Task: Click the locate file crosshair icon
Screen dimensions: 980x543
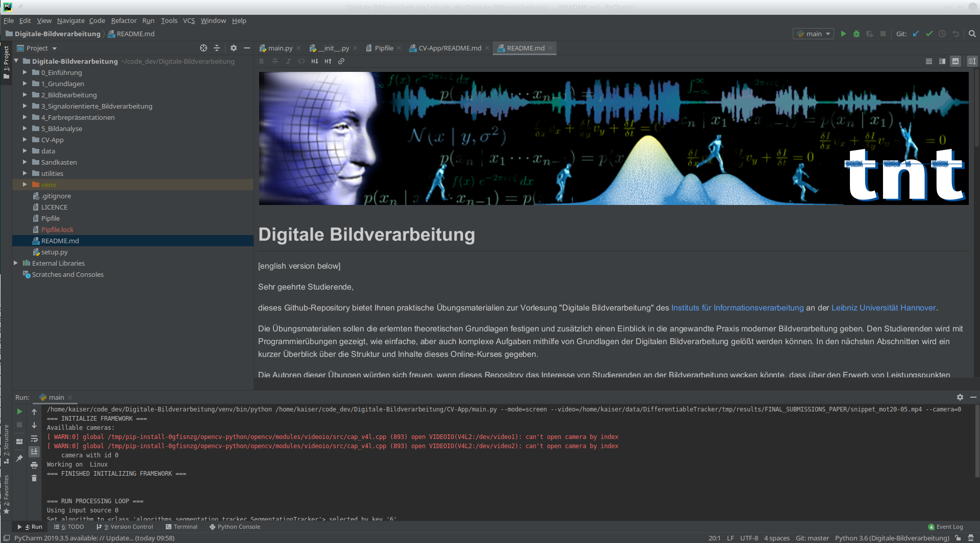Action: [x=204, y=48]
